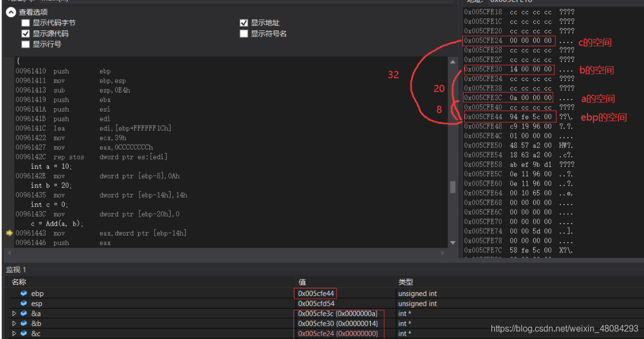Click memory row 0x005CFE30
Image resolution: width=644 pixels, height=339 pixels.
pyautogui.click(x=518, y=69)
